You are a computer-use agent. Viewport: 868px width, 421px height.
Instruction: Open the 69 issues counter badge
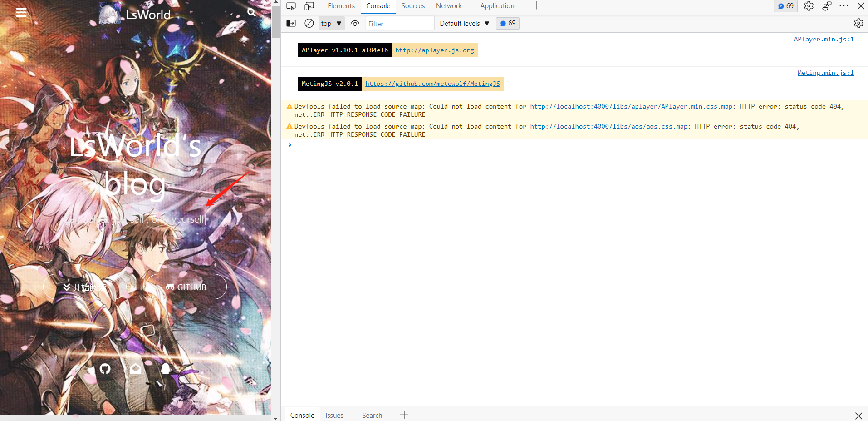(785, 6)
